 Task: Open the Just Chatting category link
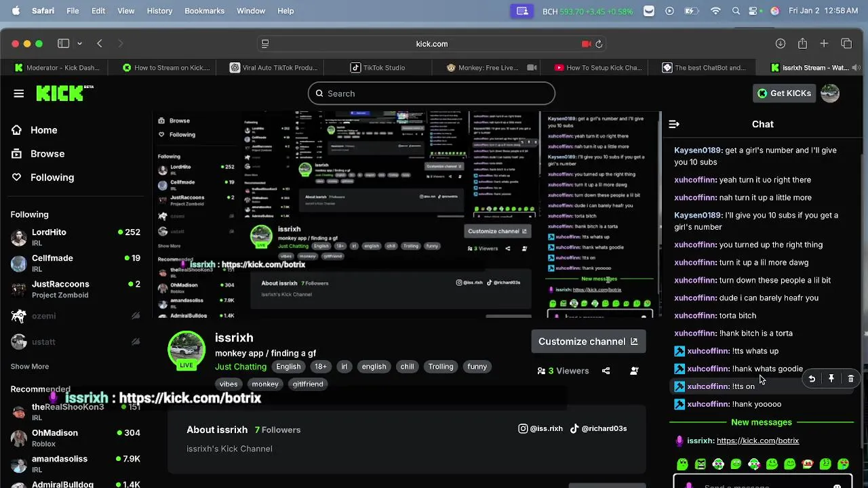point(241,367)
